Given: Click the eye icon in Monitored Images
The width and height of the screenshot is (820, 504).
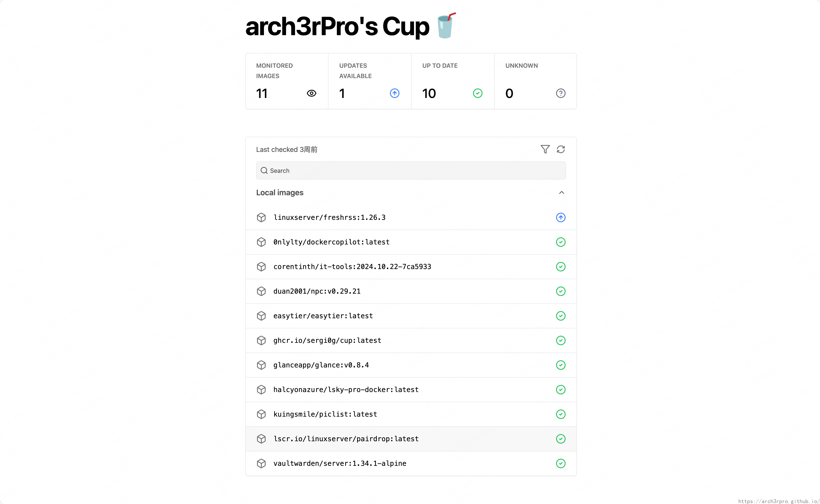Looking at the screenshot, I should point(311,93).
